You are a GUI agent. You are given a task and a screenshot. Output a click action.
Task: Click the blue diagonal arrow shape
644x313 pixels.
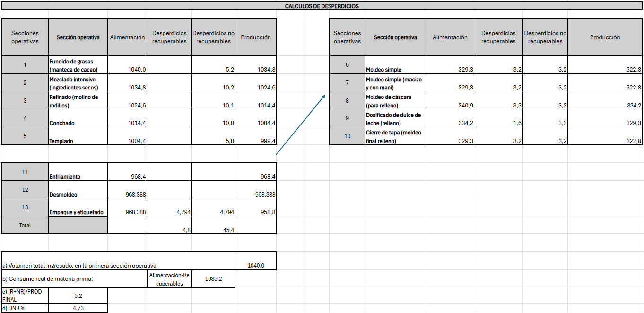301,125
